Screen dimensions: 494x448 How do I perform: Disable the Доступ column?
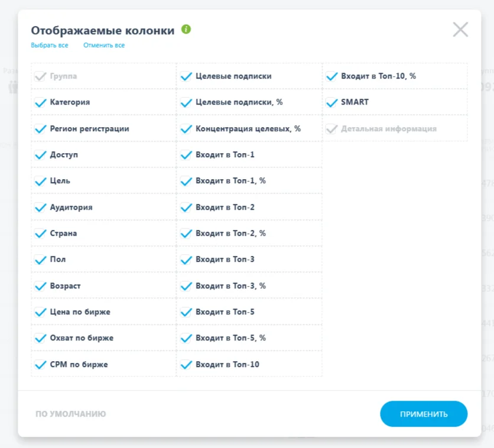pos(40,155)
